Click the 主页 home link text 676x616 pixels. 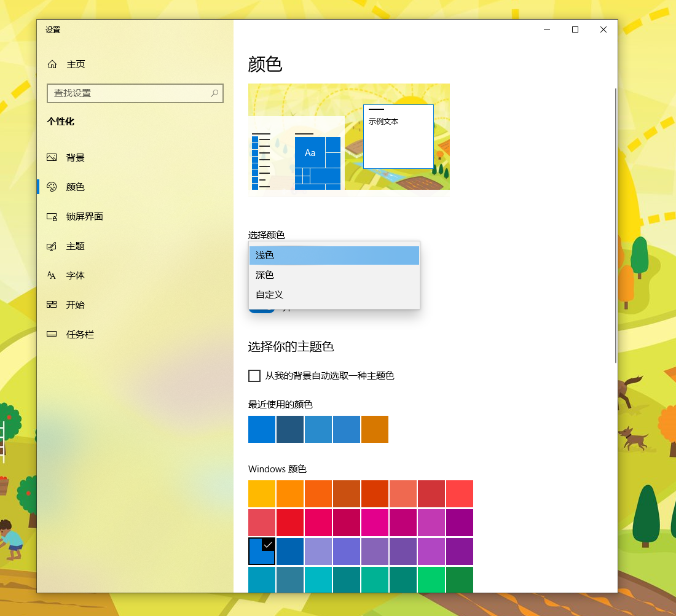76,64
